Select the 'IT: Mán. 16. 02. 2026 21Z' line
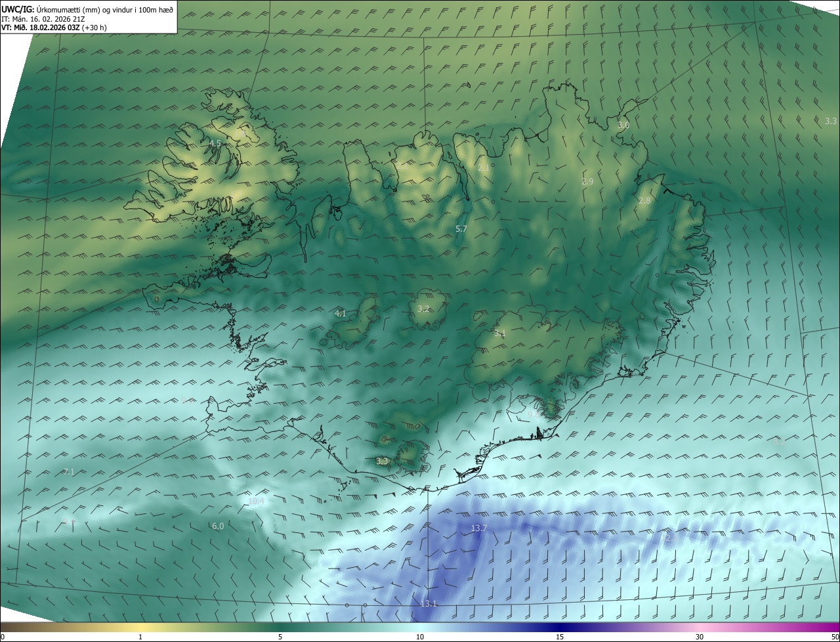Image resolution: width=840 pixels, height=642 pixels. pos(43,19)
